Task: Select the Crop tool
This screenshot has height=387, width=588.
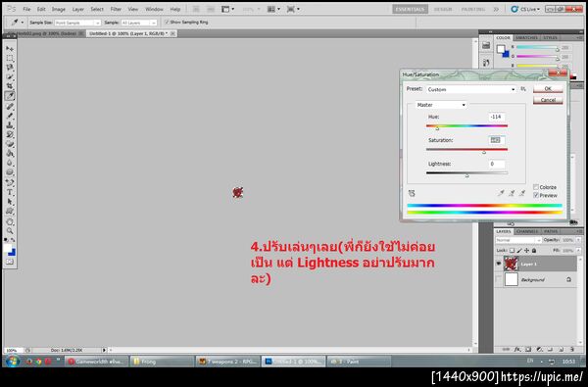Action: click(x=10, y=86)
